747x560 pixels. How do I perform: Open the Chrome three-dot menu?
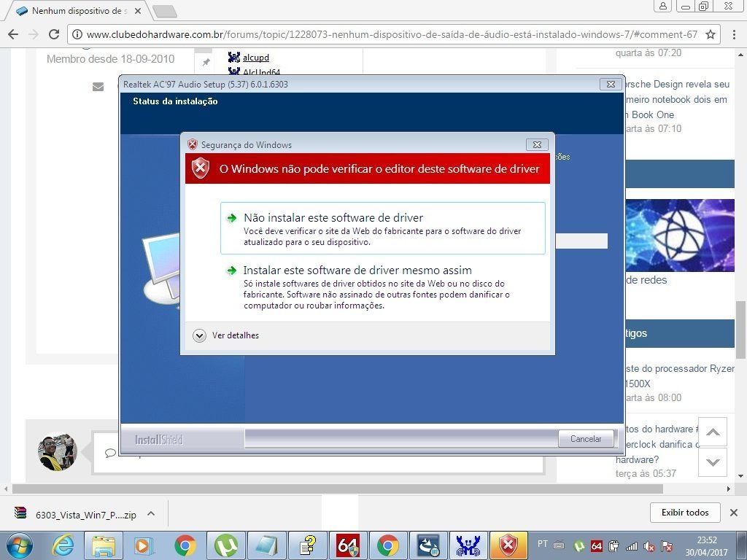tap(734, 34)
